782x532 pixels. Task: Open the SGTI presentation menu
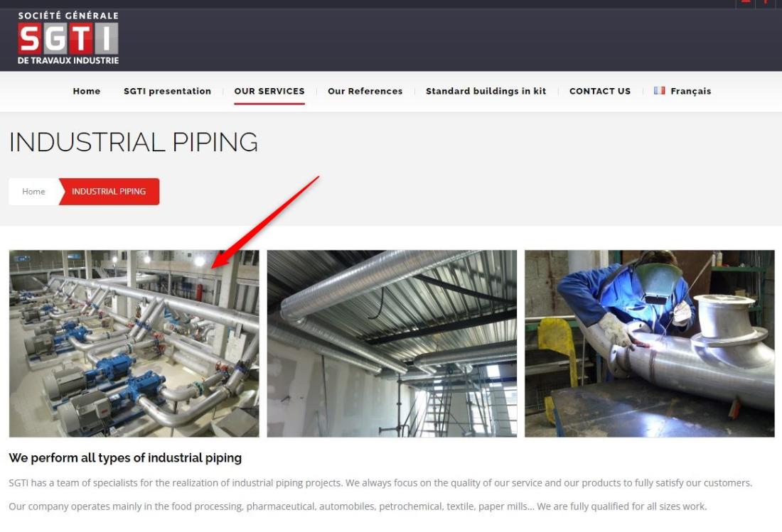coord(167,91)
